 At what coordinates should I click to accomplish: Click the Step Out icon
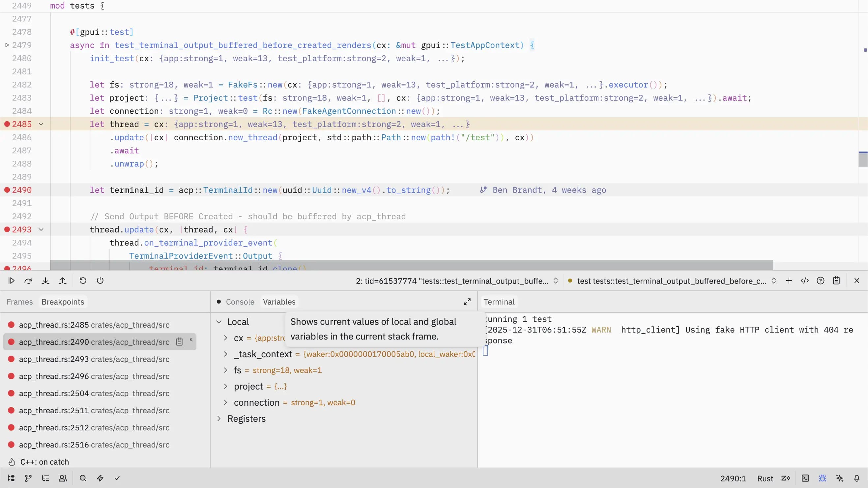[x=63, y=280]
